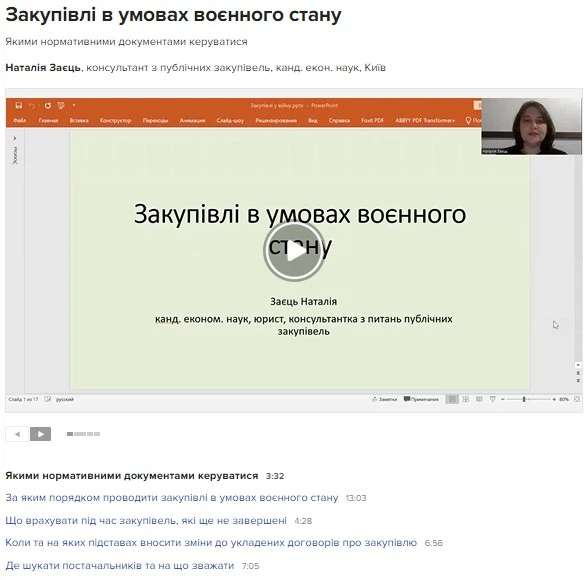Open the Вид ribbon tab
This screenshot has width=585, height=580.
point(313,120)
